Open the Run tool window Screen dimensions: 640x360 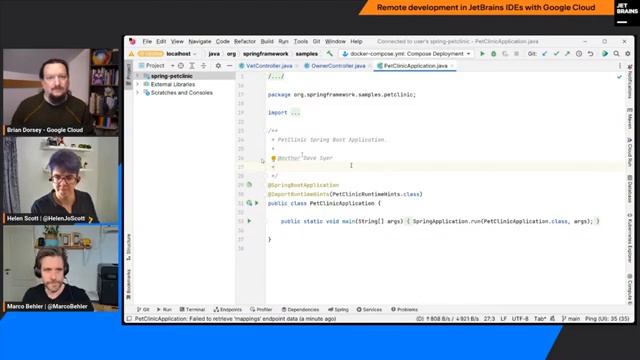(164, 310)
